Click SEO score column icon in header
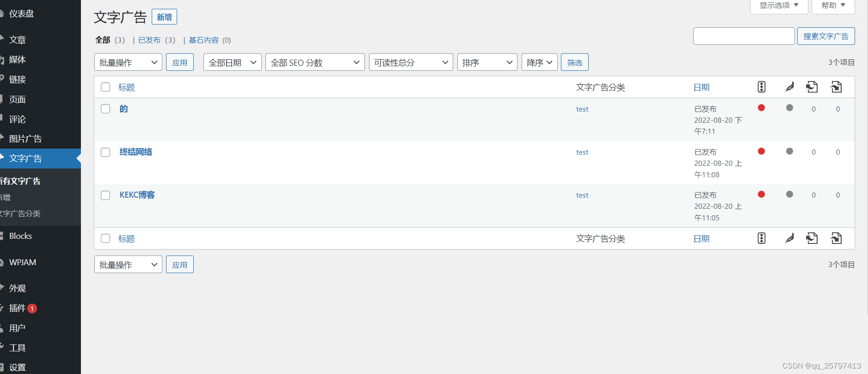The height and width of the screenshot is (374, 868). (762, 87)
